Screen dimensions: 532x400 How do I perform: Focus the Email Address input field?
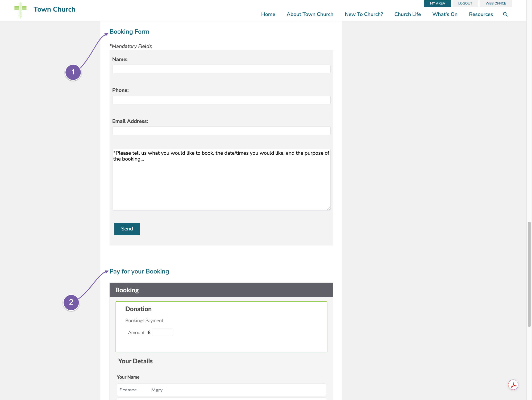(x=221, y=131)
